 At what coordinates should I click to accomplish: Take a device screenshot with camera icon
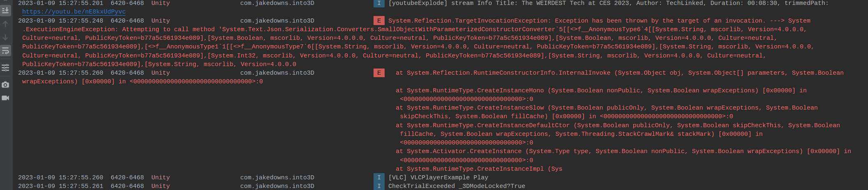pos(5,85)
